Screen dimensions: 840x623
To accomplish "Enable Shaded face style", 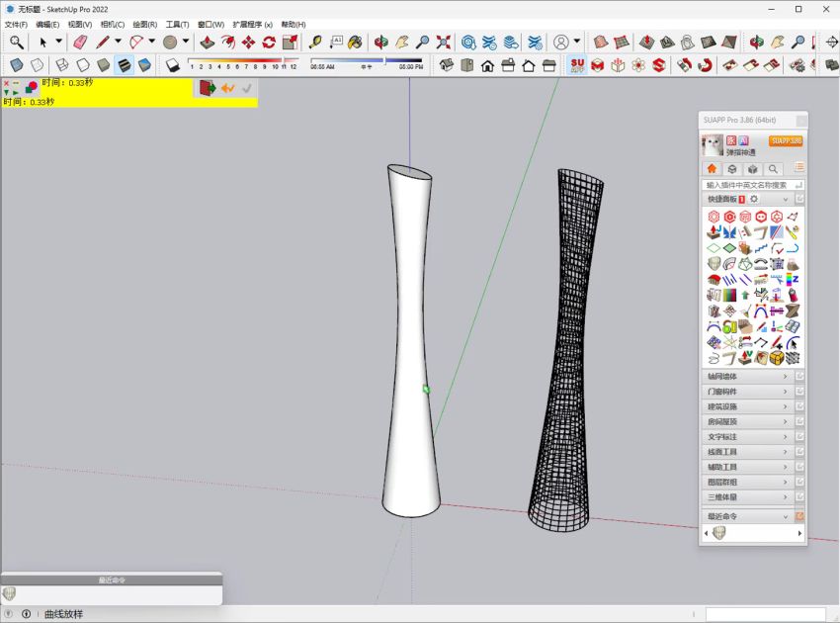I will pos(104,65).
